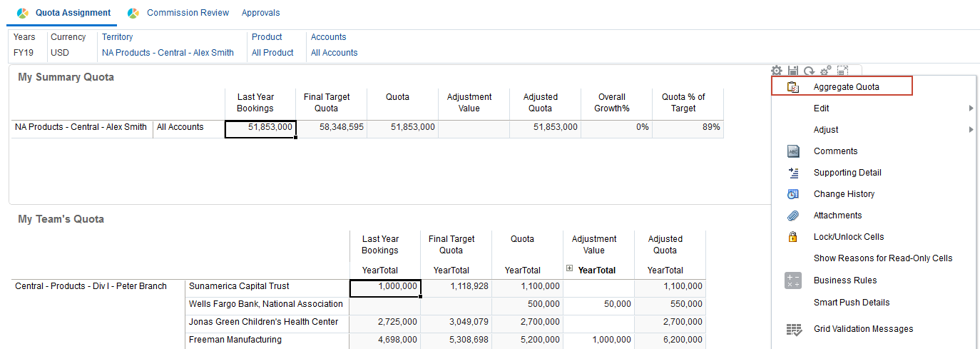Select Aggregate Quota from the menu
Screen dimensions: 980x349
[846, 87]
